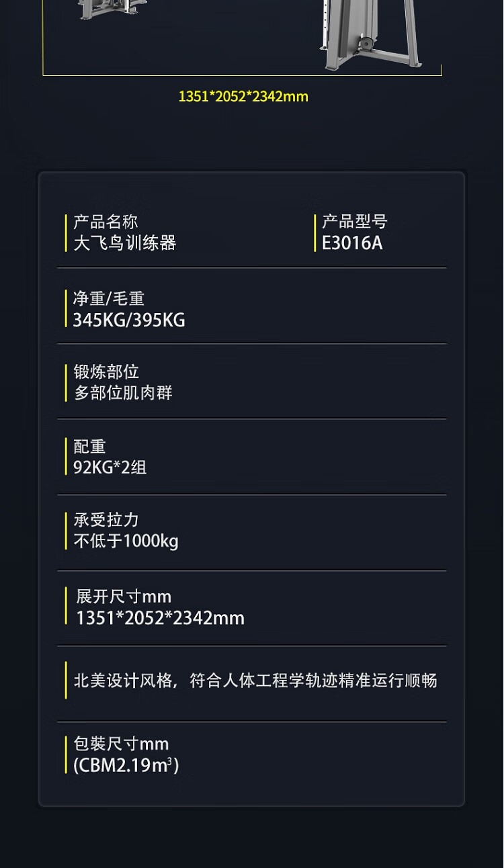Click the yellow dimension text under the machine image

(243, 96)
